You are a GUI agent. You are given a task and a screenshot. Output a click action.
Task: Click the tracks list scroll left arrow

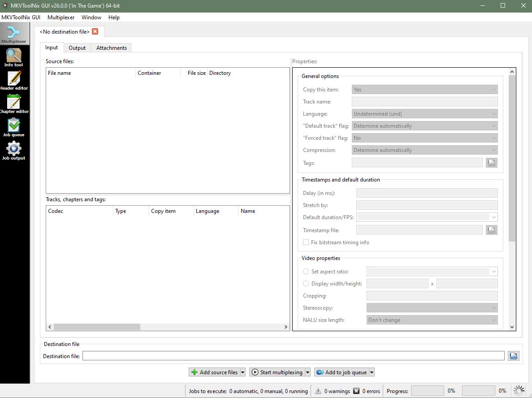click(x=50, y=327)
